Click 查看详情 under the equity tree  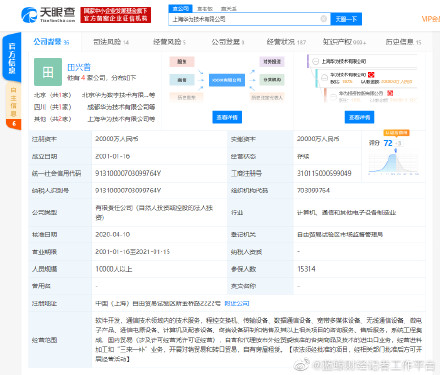pos(359,117)
